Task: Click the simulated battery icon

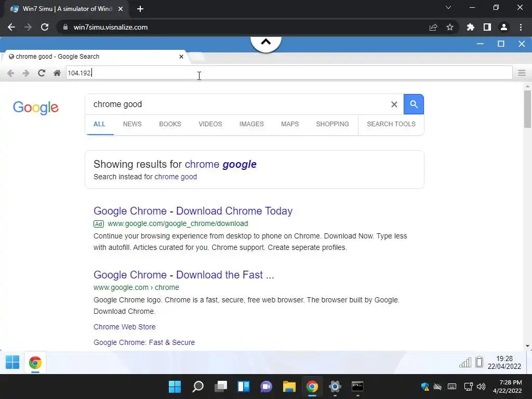Action: [479, 362]
